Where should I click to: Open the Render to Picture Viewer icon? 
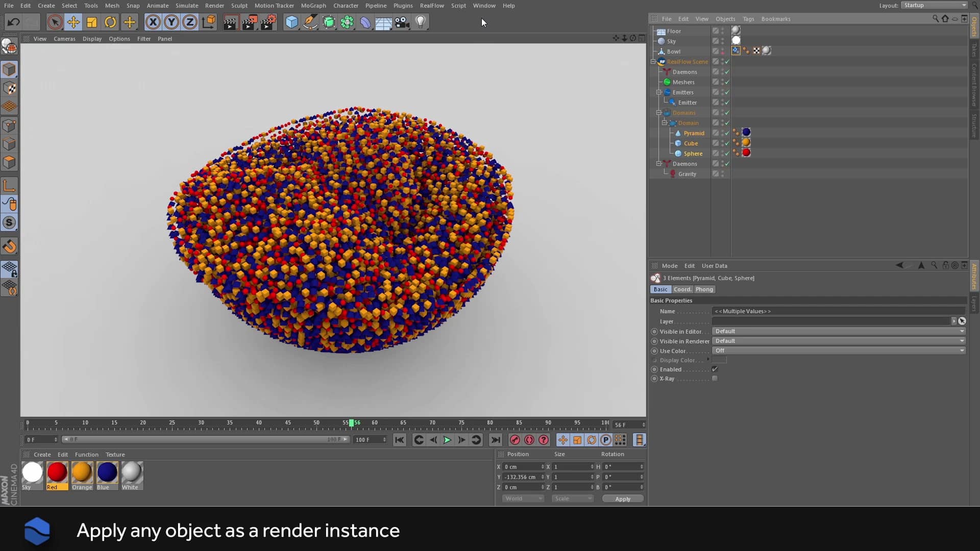pyautogui.click(x=249, y=22)
